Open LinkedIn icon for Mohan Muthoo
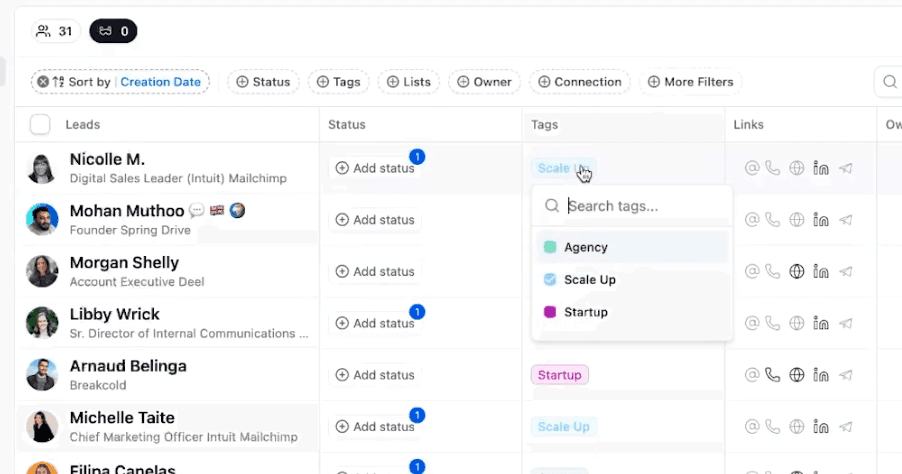Viewport: 902px width, 474px height. (x=821, y=220)
